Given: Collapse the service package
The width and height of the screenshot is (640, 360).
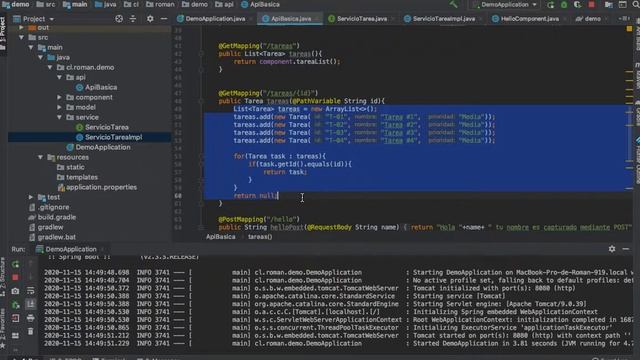Looking at the screenshot, I should [x=60, y=118].
